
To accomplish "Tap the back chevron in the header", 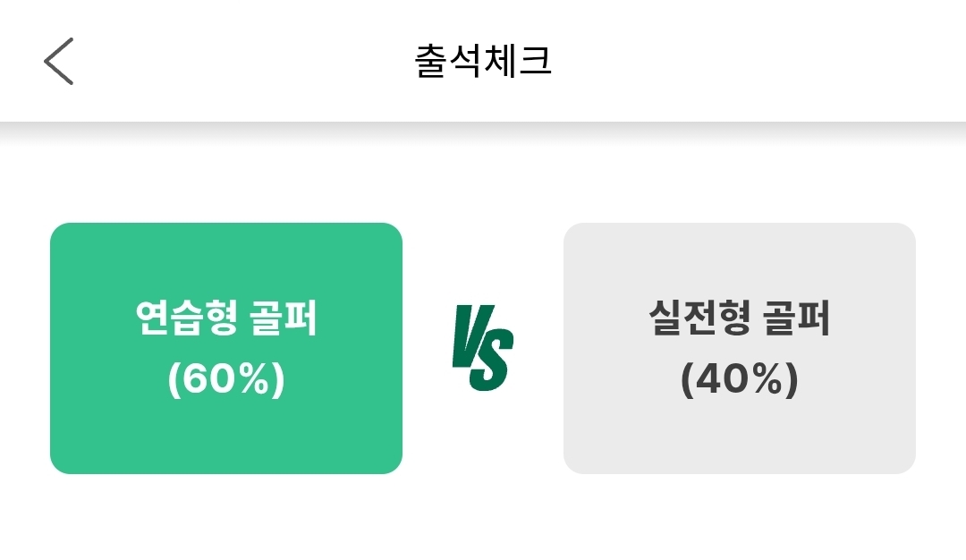I will click(59, 62).
